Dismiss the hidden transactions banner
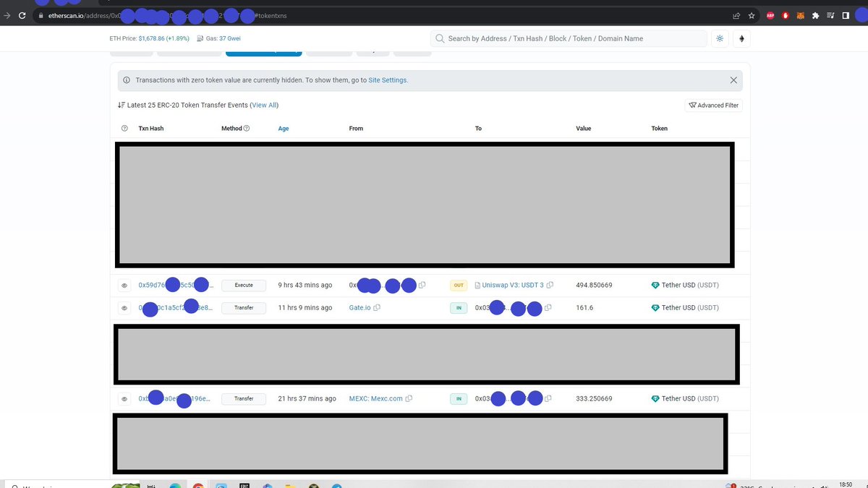868x488 pixels. pos(733,80)
